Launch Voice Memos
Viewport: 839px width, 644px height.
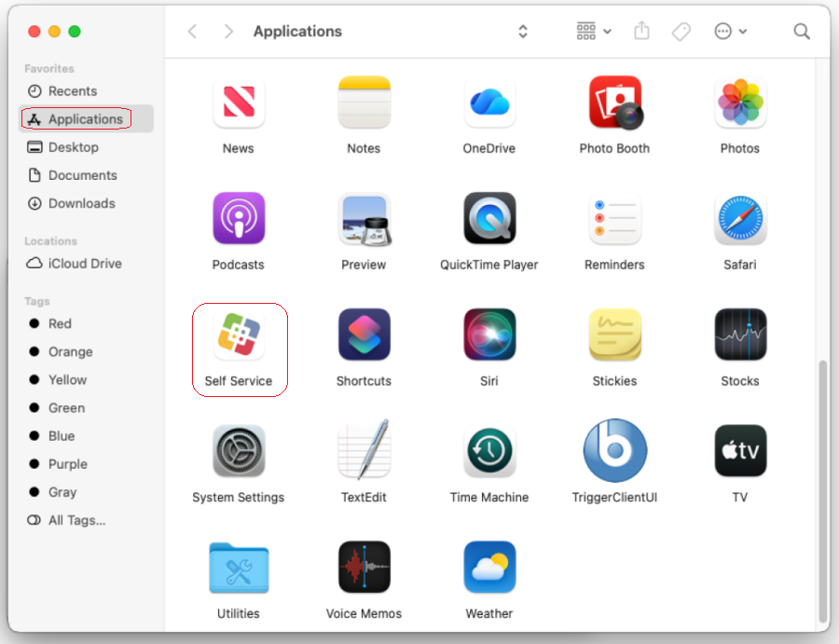pos(364,567)
